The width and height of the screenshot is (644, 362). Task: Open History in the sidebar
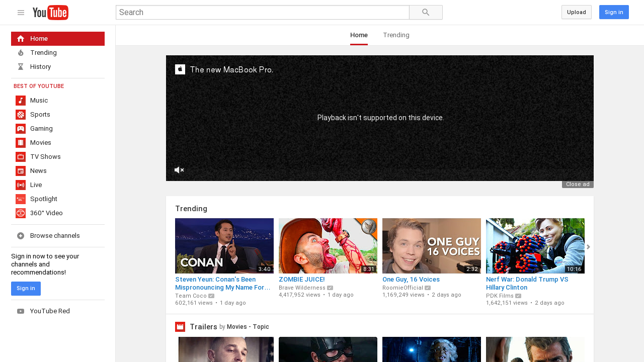click(x=58, y=67)
